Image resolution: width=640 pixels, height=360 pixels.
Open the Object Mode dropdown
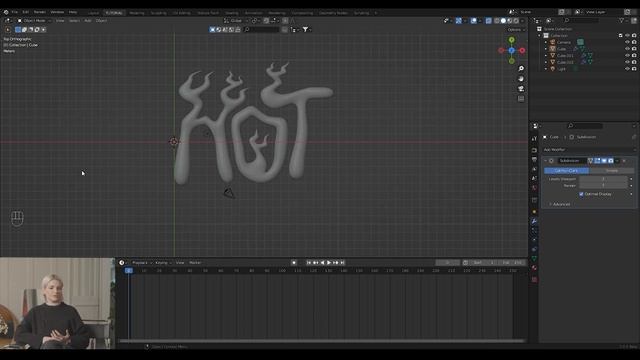tap(35, 20)
